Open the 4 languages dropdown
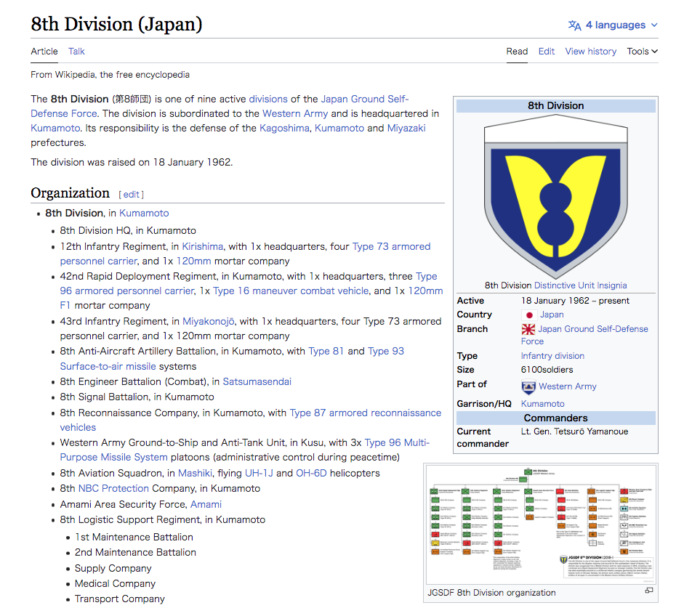Image resolution: width=692 pixels, height=616 pixels. click(613, 25)
